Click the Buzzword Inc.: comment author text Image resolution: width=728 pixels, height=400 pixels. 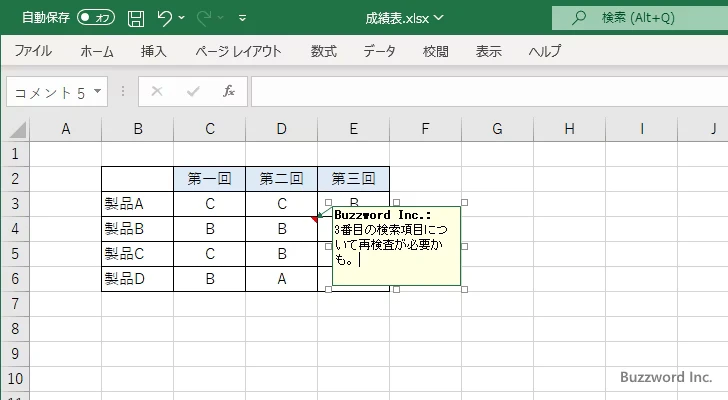click(x=383, y=215)
